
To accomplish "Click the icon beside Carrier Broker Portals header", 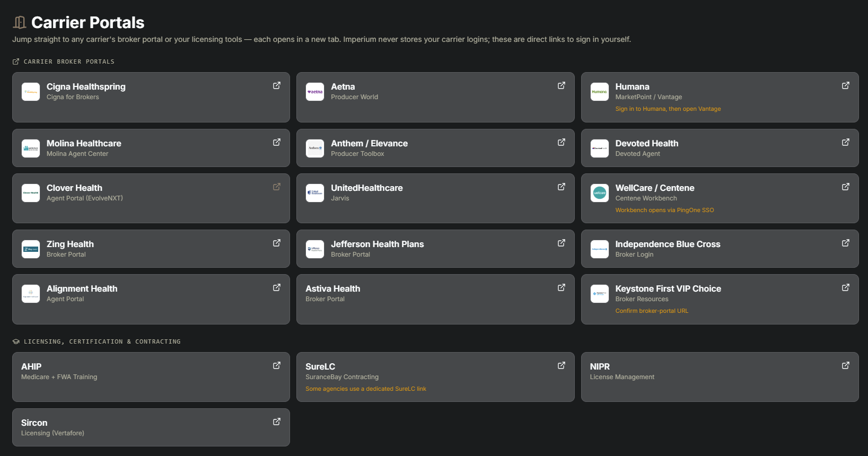I will pos(16,62).
